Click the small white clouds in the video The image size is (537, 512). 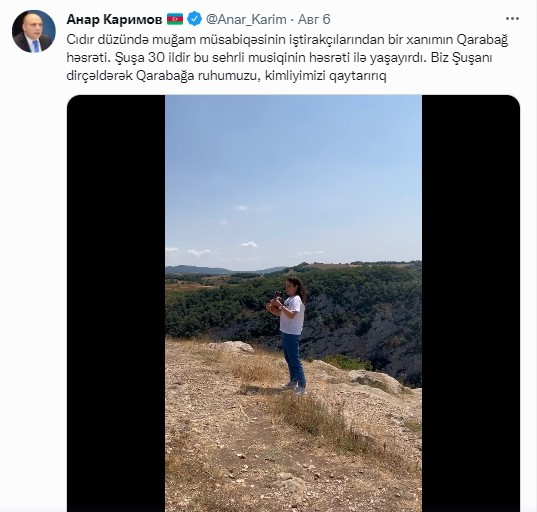[x=249, y=245]
